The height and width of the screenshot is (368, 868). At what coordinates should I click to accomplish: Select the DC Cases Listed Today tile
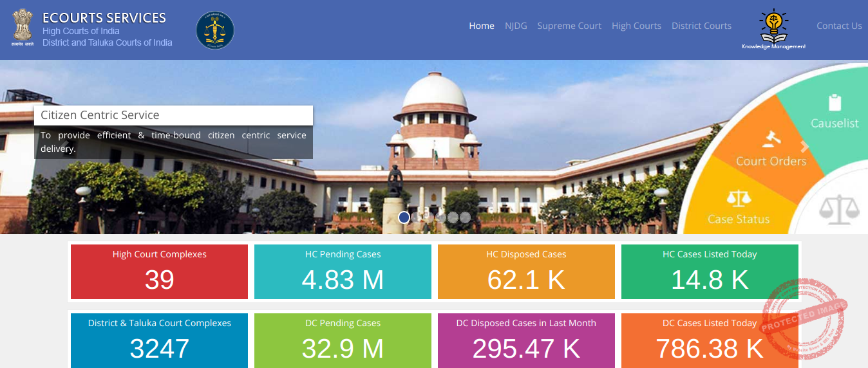point(710,341)
